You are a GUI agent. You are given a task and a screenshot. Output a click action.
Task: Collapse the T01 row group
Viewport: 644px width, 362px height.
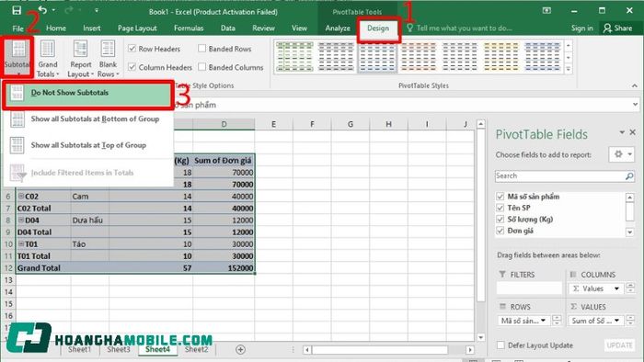tap(21, 243)
